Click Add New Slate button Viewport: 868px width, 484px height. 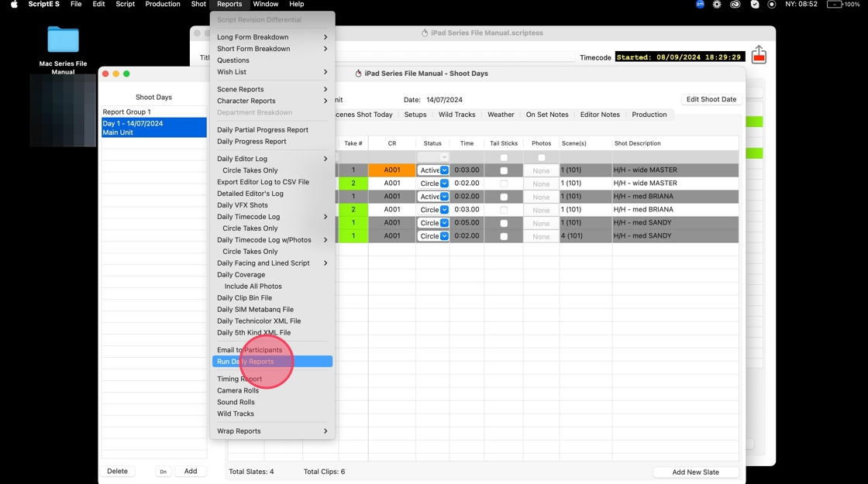pos(695,472)
